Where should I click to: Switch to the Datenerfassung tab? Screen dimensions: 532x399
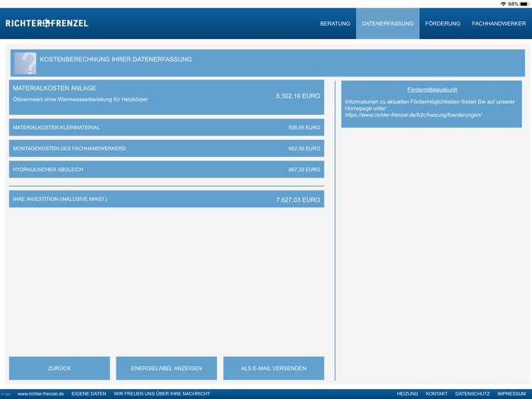click(x=387, y=23)
